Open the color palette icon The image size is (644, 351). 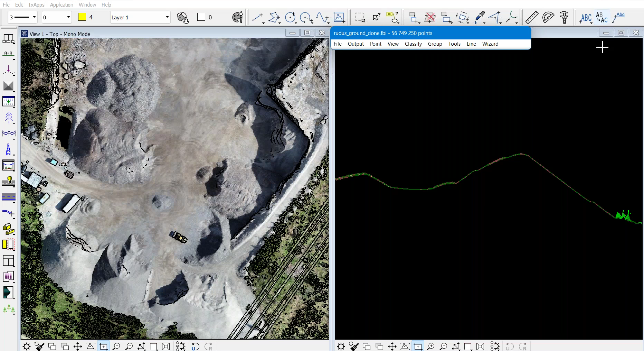[x=237, y=17]
